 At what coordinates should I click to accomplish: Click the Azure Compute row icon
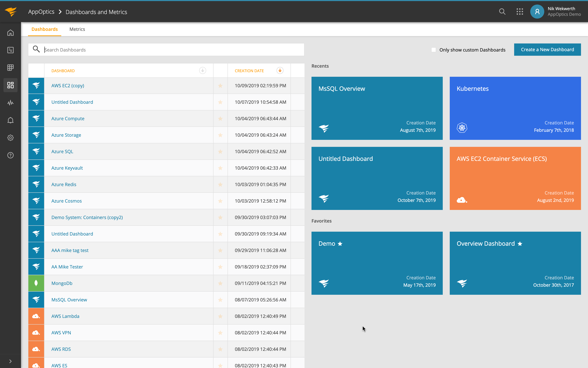(36, 118)
